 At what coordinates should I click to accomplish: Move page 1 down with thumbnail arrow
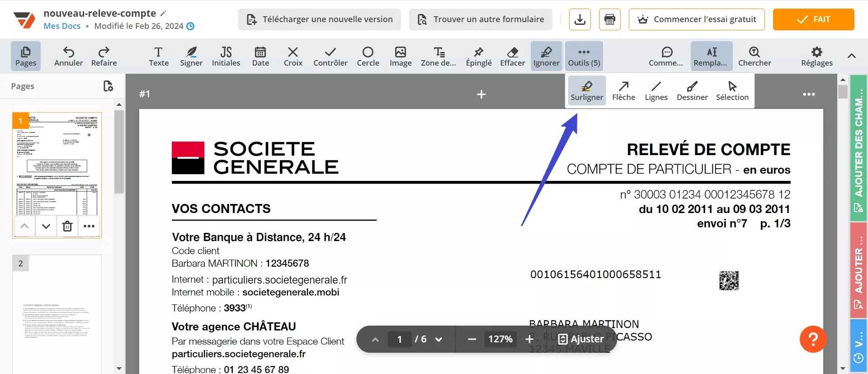coord(46,226)
